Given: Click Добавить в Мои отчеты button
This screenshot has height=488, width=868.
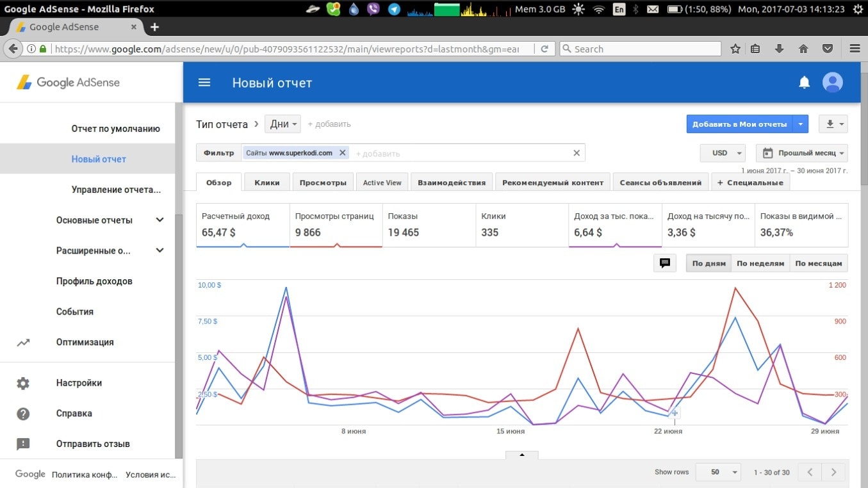Looking at the screenshot, I should 739,124.
